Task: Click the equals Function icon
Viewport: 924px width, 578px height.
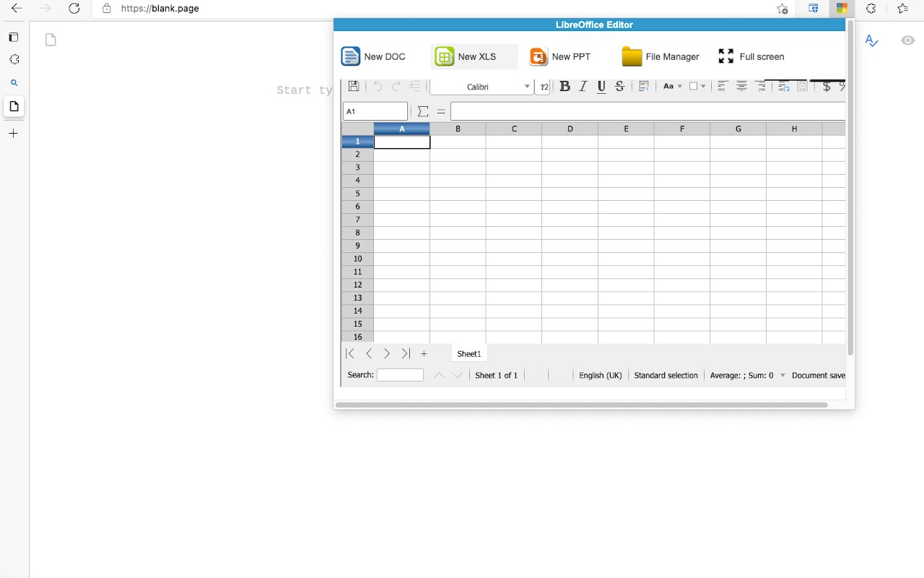Action: 441,111
